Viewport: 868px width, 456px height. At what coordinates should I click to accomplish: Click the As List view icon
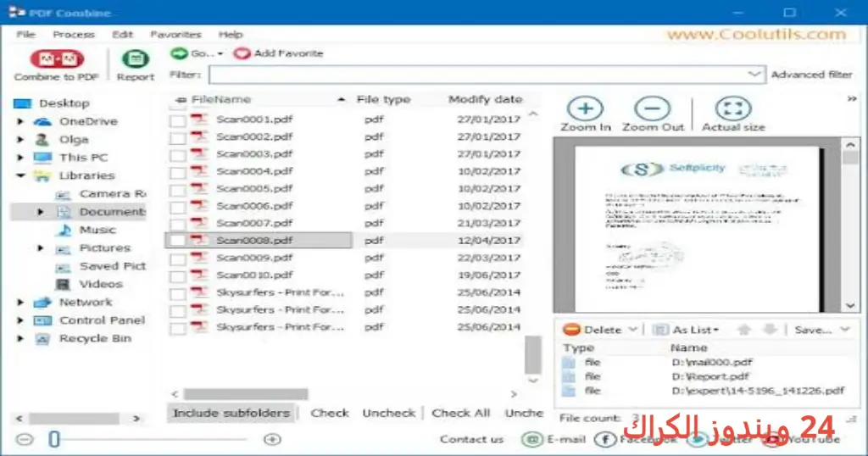coord(659,330)
